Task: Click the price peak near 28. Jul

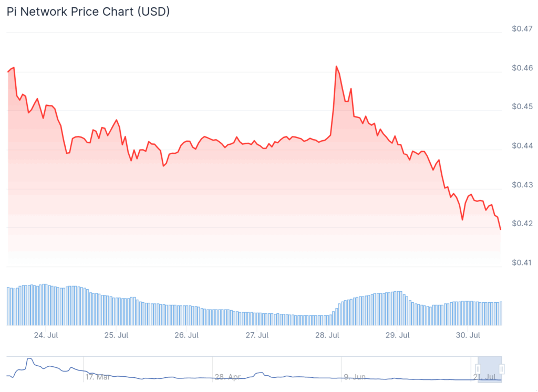Action: (x=336, y=67)
